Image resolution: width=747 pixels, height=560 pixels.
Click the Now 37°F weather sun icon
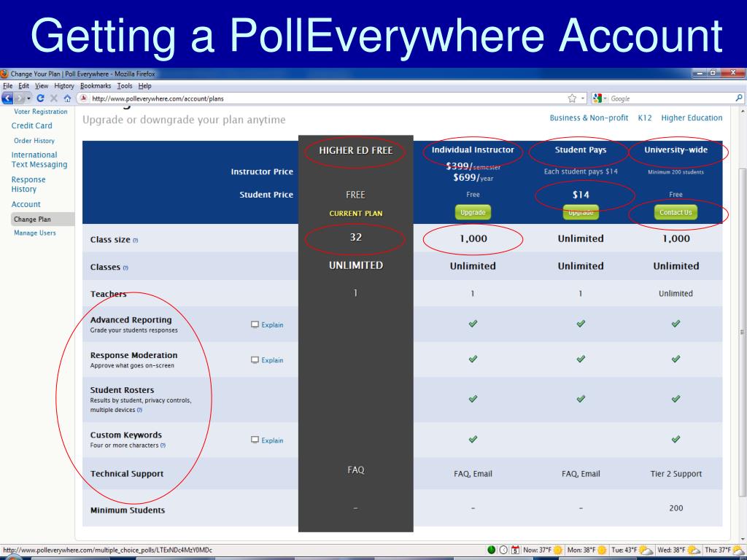point(557,550)
